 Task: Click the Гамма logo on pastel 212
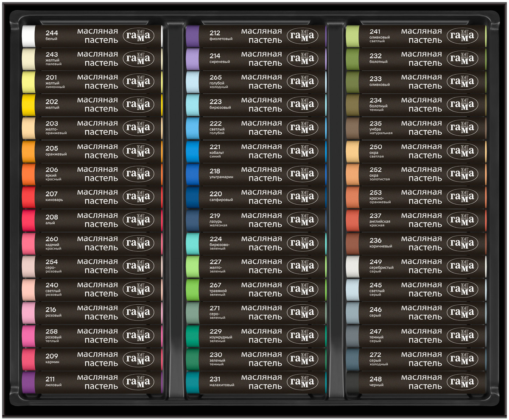coord(302,36)
